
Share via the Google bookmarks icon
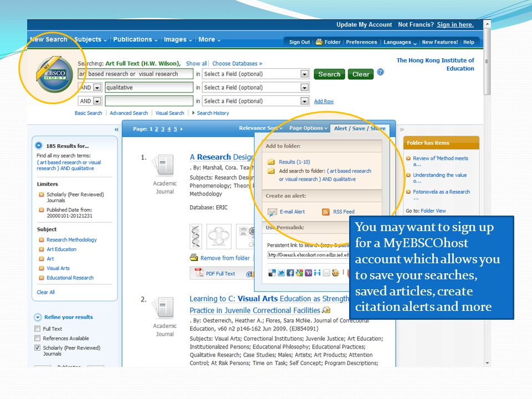[x=299, y=273]
